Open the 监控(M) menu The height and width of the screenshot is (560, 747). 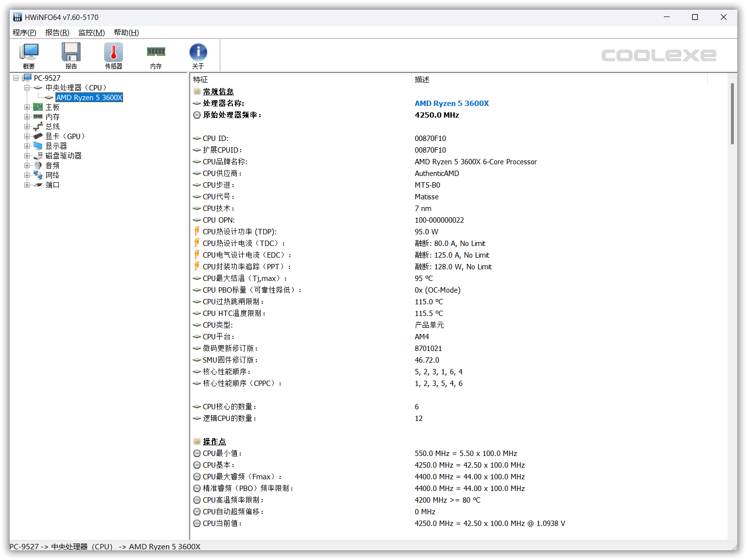point(91,33)
